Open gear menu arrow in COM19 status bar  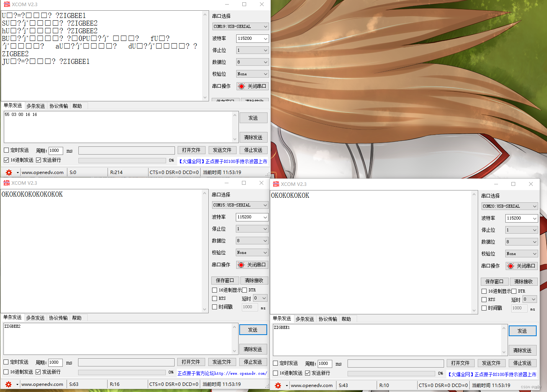pos(18,173)
